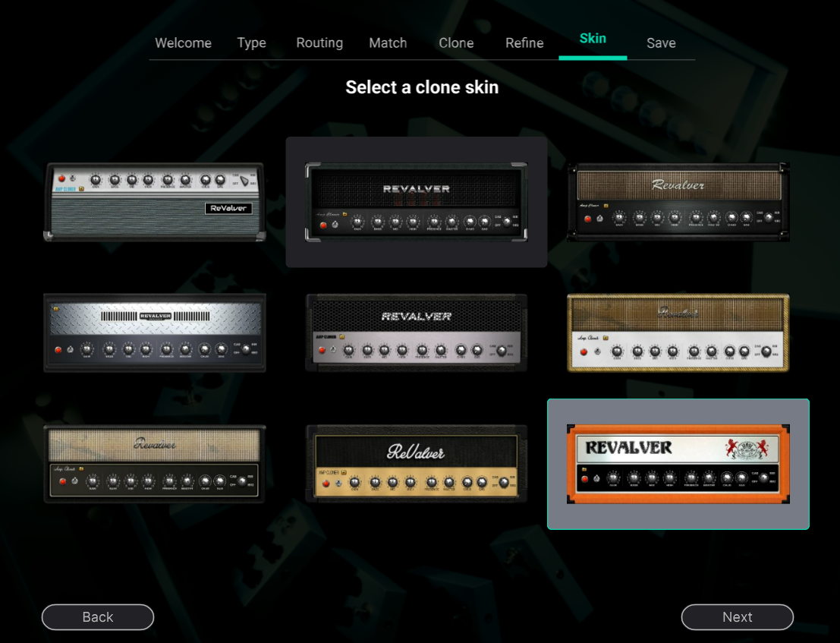Choose the cream grille script Revalver skin
The image size is (840, 643).
[x=154, y=464]
